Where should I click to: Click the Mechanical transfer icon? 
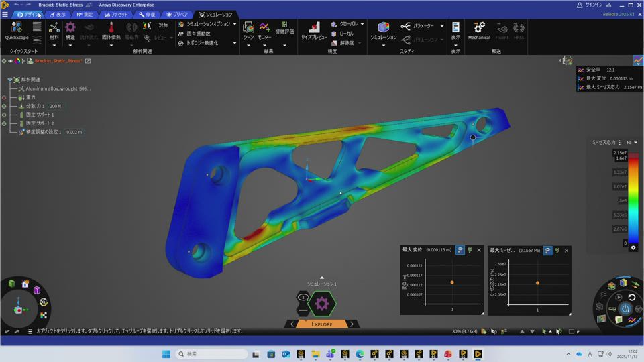click(x=479, y=29)
